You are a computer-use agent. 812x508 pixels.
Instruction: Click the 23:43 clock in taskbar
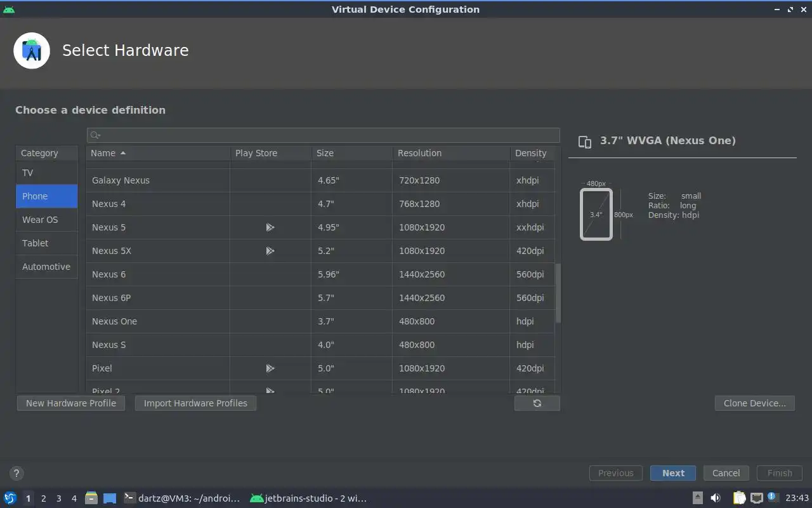(x=797, y=498)
